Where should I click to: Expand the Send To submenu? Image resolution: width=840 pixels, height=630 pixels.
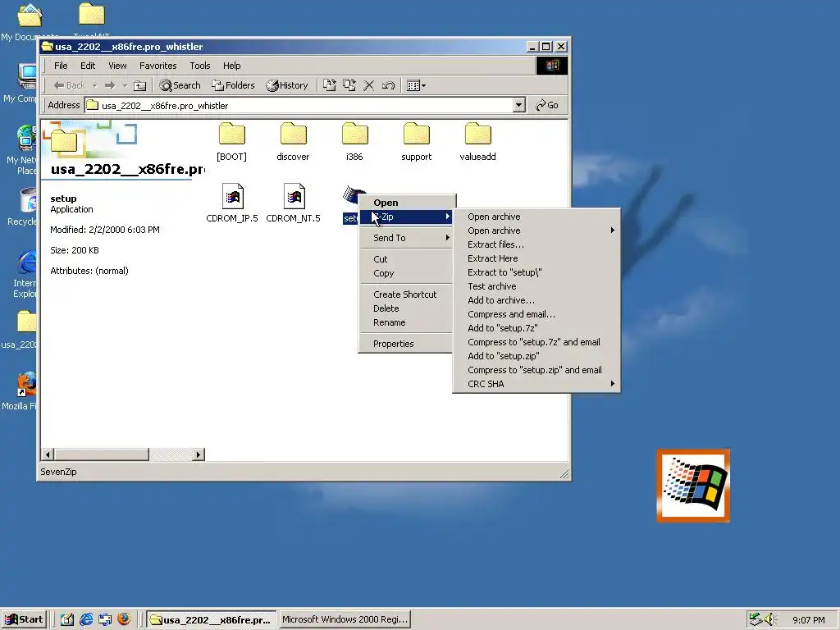tap(406, 237)
